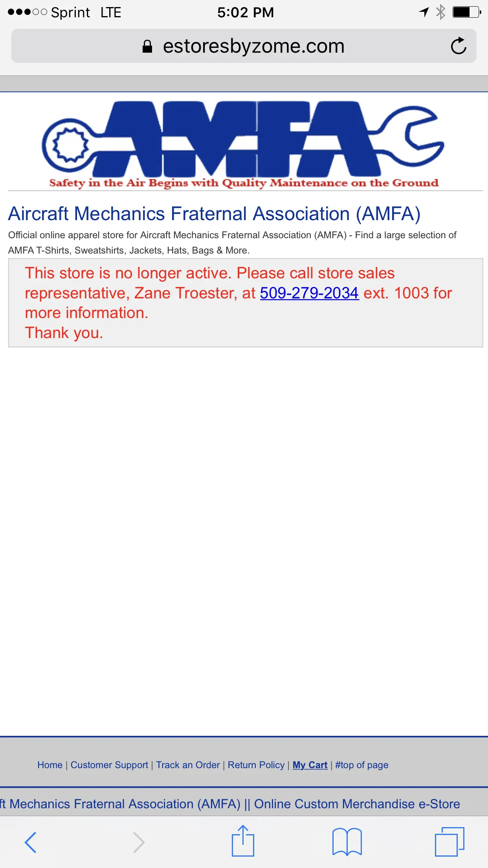Screen dimensions: 488x868
Task: Tap the reload page icon
Action: (458, 46)
